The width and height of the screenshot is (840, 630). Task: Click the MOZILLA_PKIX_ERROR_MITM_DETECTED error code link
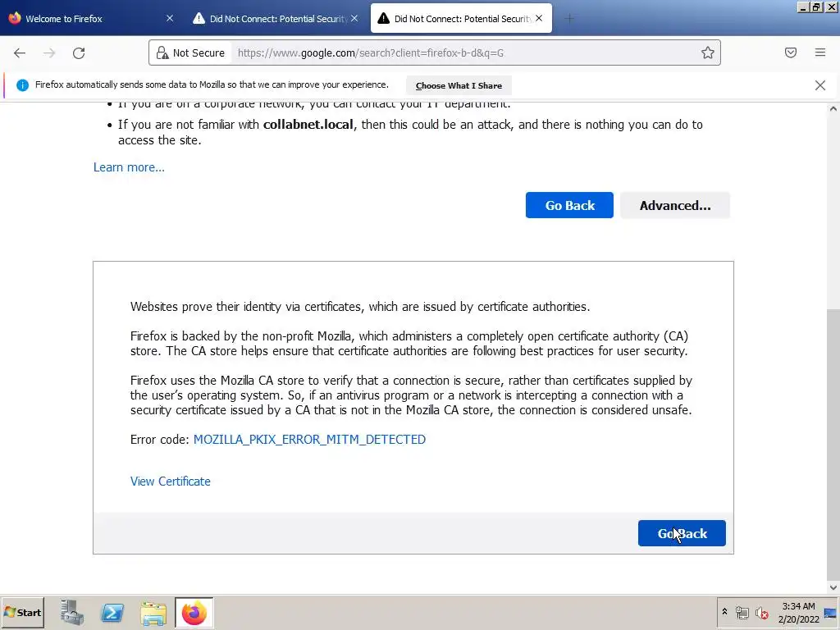click(309, 440)
